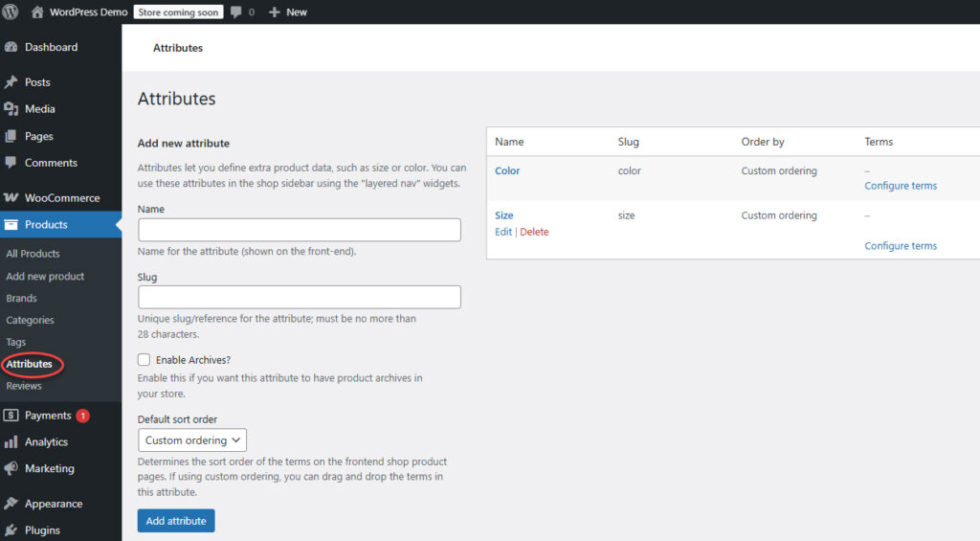Open the Size attribute link
980x541 pixels.
(503, 215)
